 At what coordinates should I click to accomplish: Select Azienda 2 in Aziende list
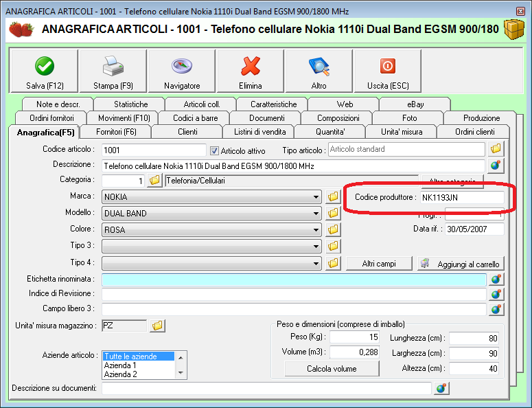coord(139,374)
